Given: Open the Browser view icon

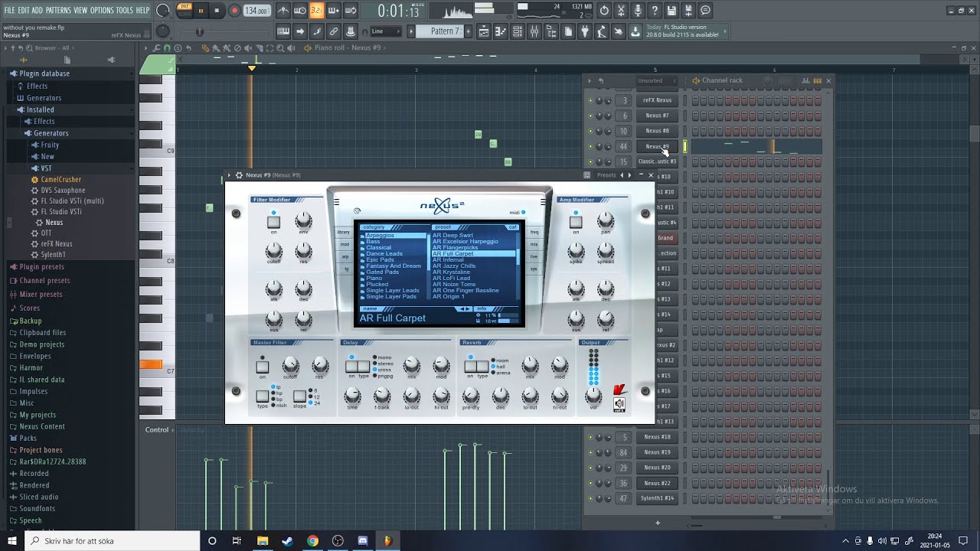Looking at the screenshot, I should (551, 31).
